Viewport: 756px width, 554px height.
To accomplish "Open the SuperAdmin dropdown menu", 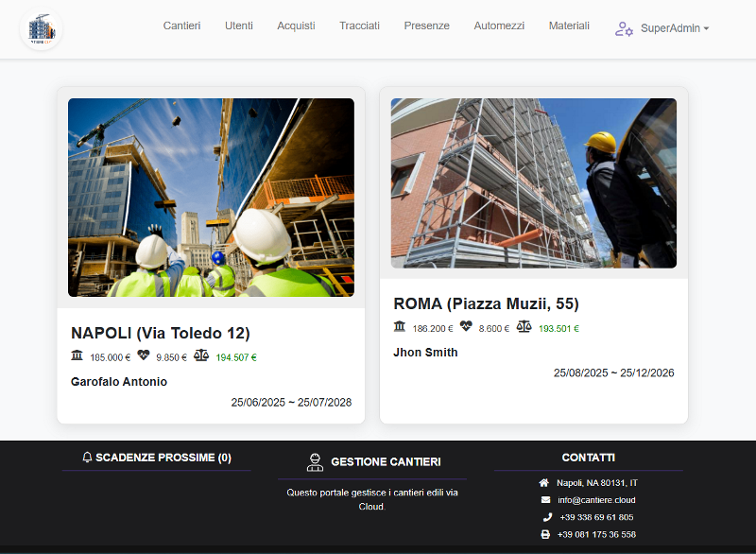I will click(674, 28).
